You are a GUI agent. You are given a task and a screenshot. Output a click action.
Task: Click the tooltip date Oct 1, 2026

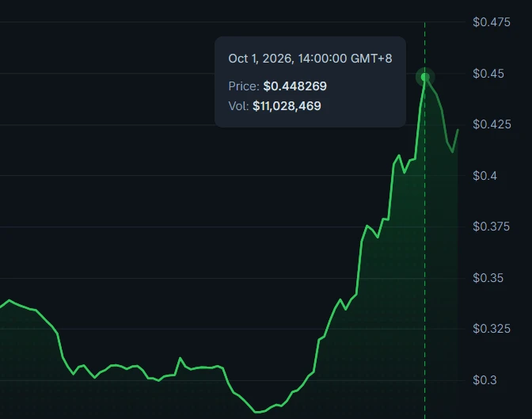coord(260,59)
